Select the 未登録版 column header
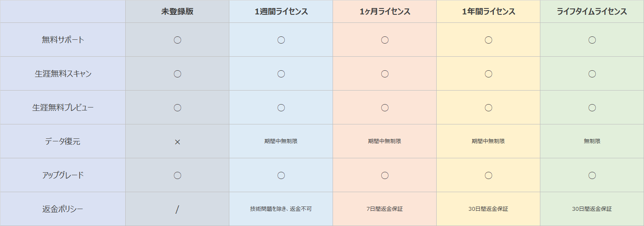The width and height of the screenshot is (644, 226). point(177,11)
